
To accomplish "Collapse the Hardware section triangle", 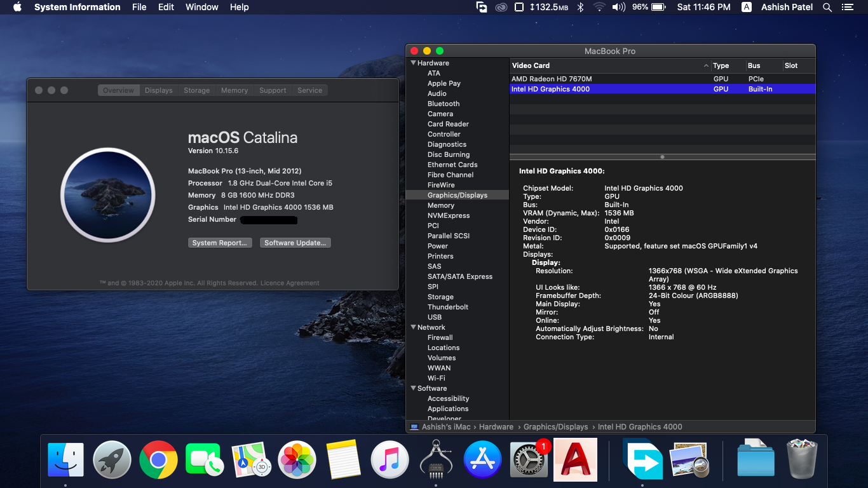I will click(413, 63).
